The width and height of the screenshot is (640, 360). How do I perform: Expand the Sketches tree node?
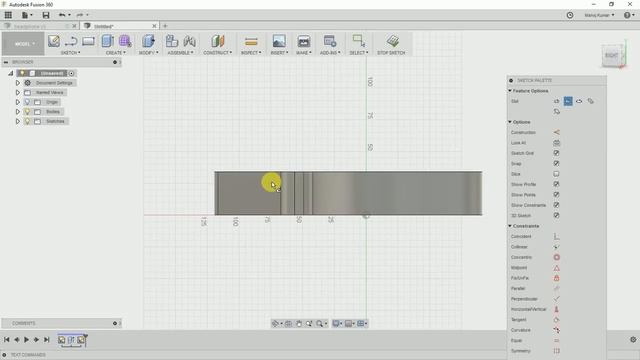coord(18,121)
